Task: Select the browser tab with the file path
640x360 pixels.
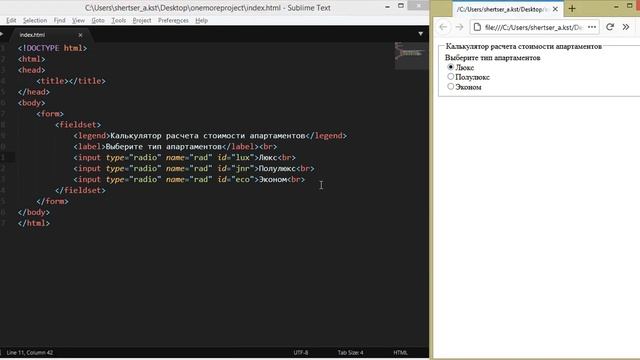Action: 508,9
